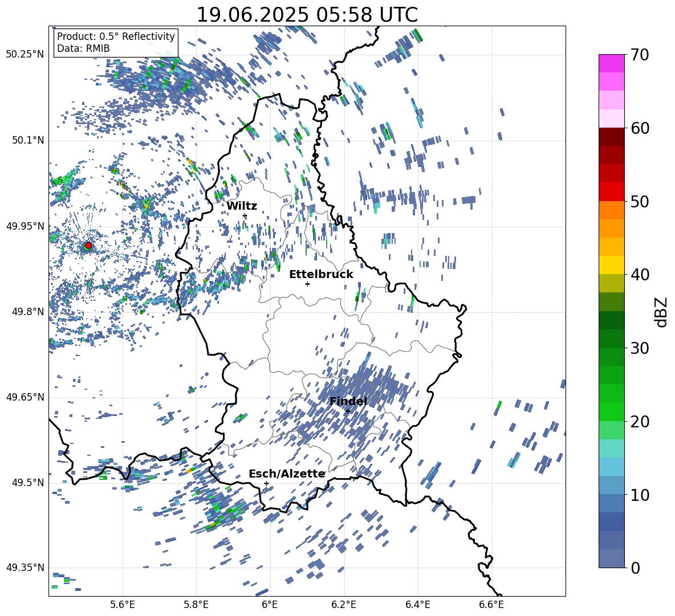Click the 70 colorbar tick value
This screenshot has height=616, width=675.
(640, 55)
